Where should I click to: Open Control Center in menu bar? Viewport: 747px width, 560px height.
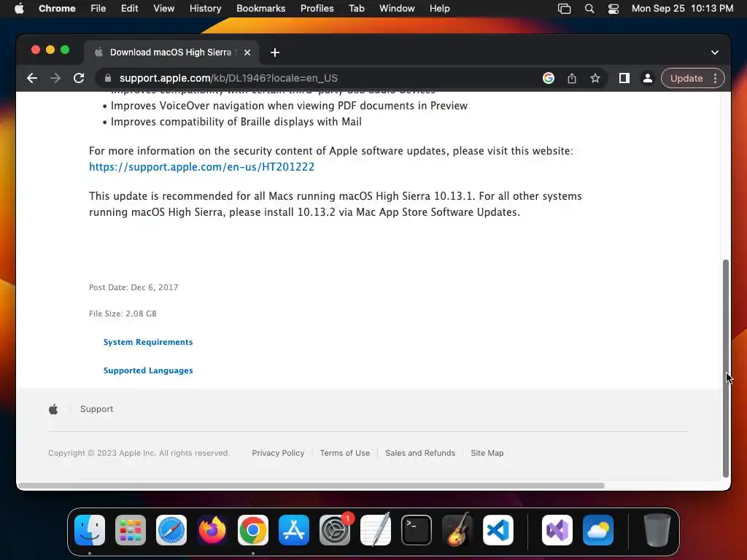click(x=614, y=9)
